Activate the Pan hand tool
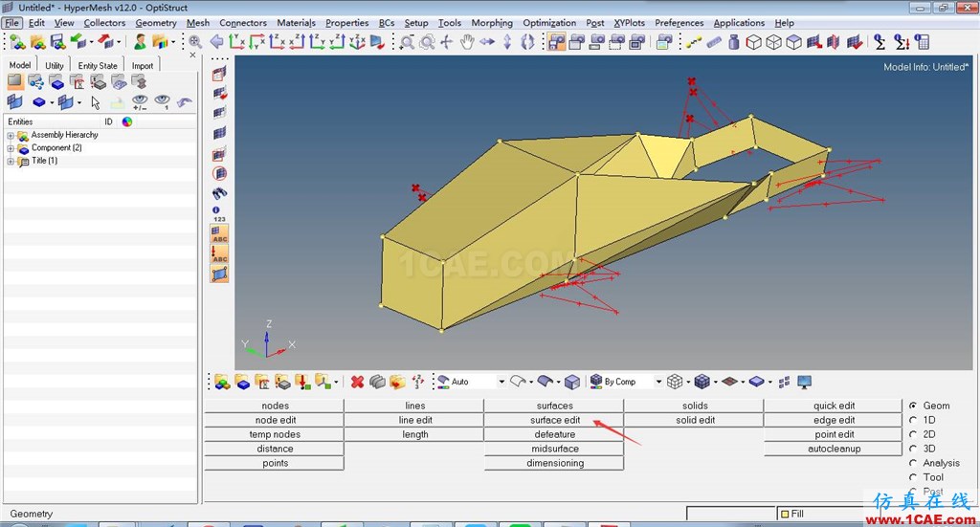Screen dimensions: 980x527 click(x=467, y=42)
